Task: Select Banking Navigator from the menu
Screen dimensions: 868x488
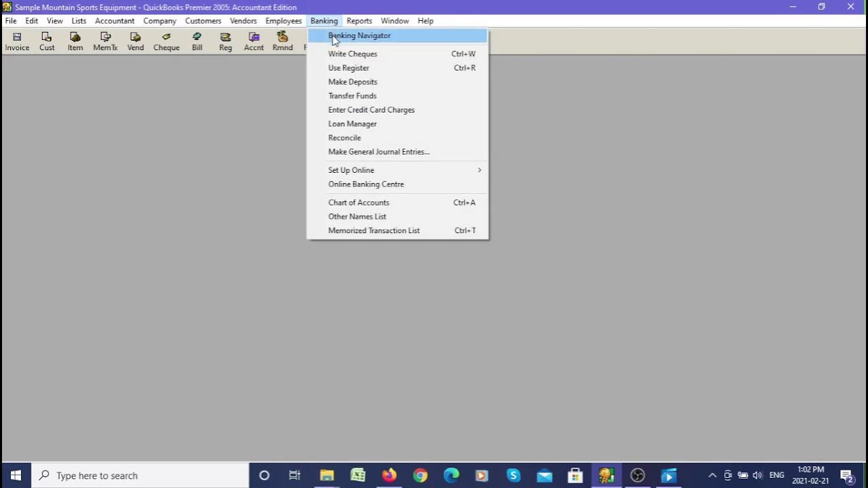Action: point(397,35)
